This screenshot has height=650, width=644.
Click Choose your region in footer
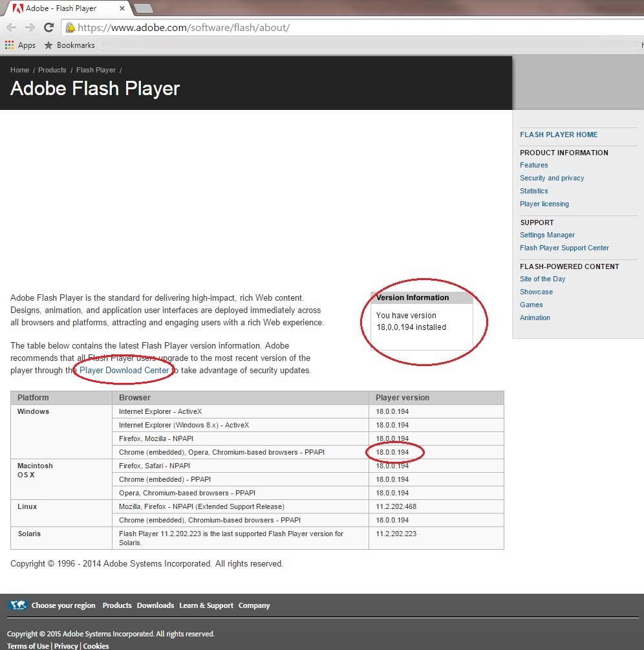[63, 605]
